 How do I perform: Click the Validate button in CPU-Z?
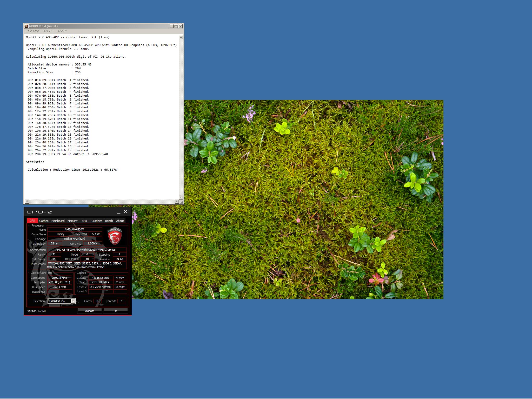tap(89, 311)
